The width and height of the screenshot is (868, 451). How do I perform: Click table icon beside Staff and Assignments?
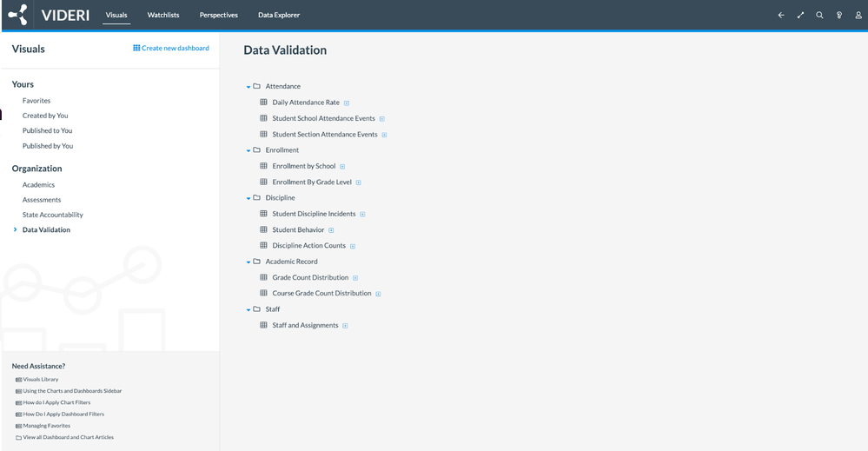[x=263, y=325]
